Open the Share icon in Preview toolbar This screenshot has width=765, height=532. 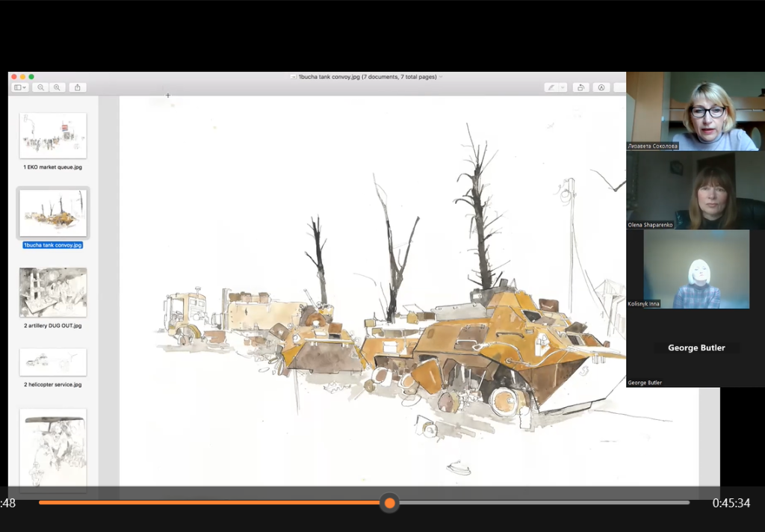tap(78, 87)
